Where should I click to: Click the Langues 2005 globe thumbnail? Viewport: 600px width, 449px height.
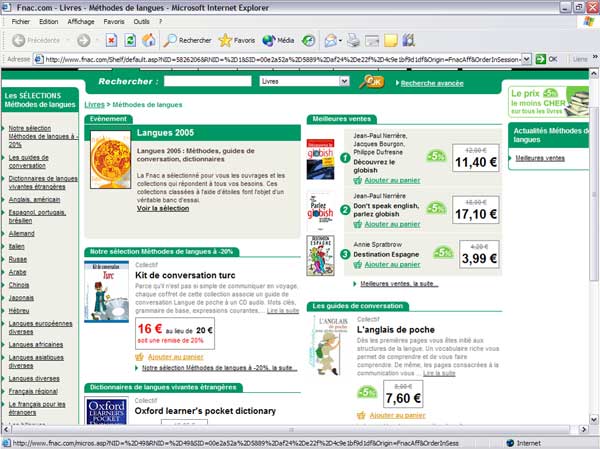point(110,160)
